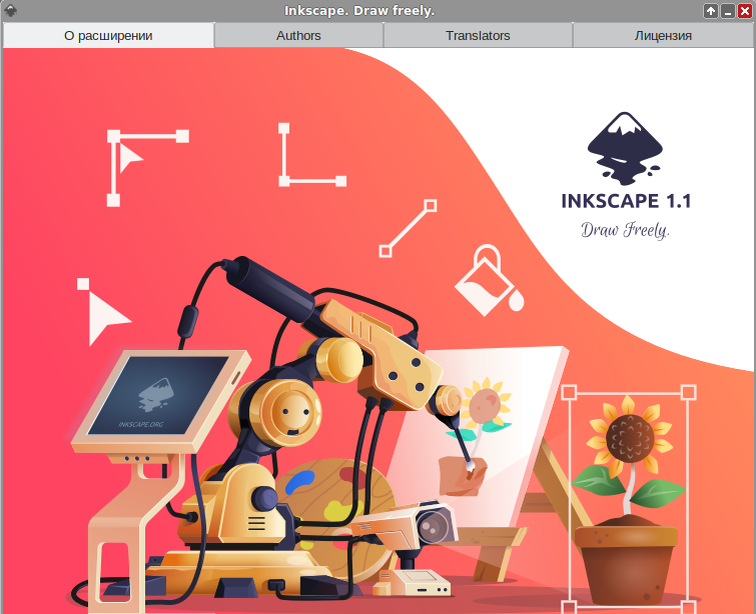This screenshot has width=756, height=614.
Task: Click the INKSCAPE 1.1 text
Action: 626,201
